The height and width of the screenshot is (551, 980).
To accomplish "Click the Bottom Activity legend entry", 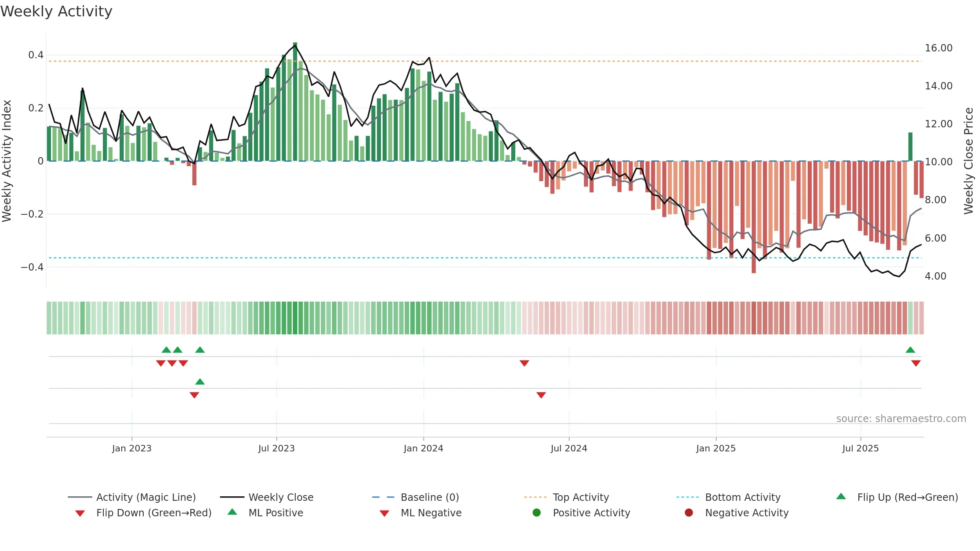I will click(x=728, y=497).
